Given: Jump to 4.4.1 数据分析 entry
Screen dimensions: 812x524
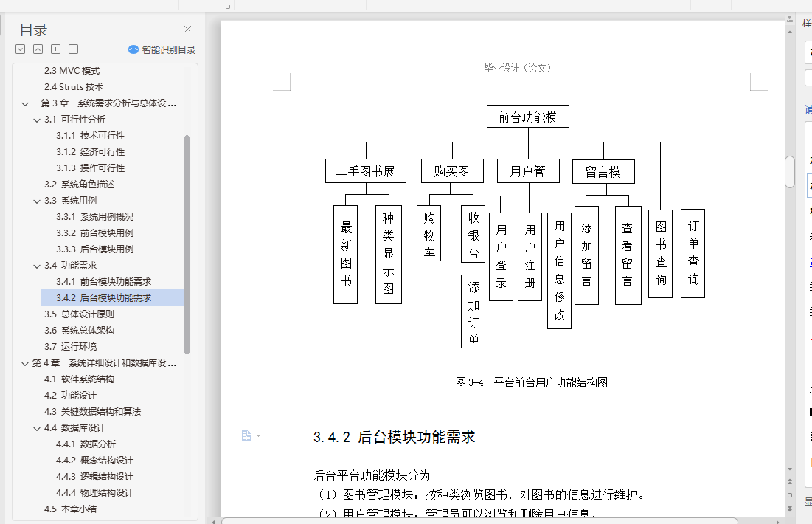Looking at the screenshot, I should tap(86, 444).
